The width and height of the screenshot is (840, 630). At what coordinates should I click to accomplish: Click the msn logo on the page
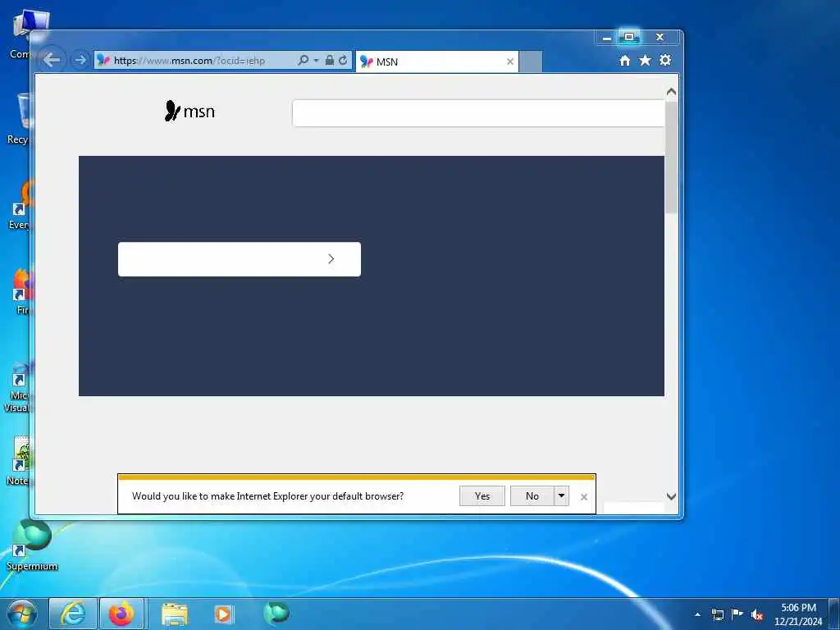tap(189, 111)
